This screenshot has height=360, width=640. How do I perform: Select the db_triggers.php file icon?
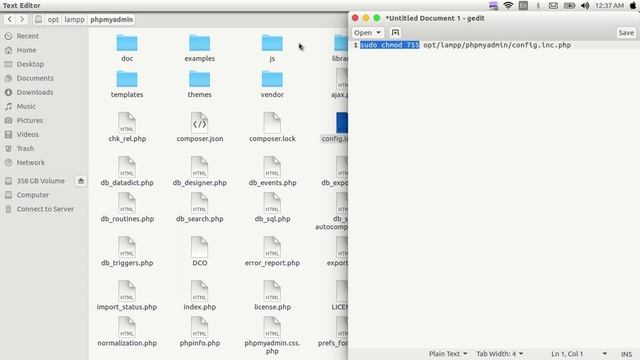click(x=127, y=247)
